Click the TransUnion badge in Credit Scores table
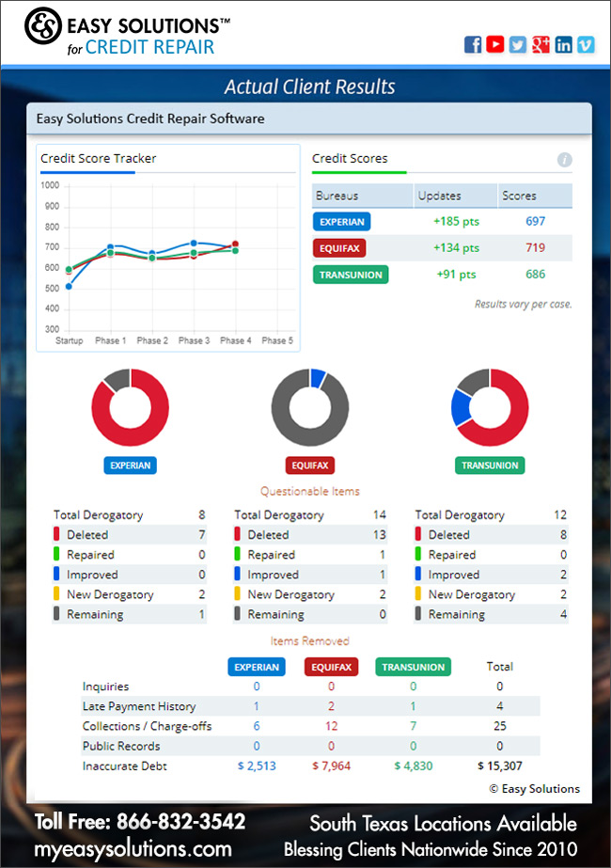Screen dimensions: 611x868 [351, 275]
